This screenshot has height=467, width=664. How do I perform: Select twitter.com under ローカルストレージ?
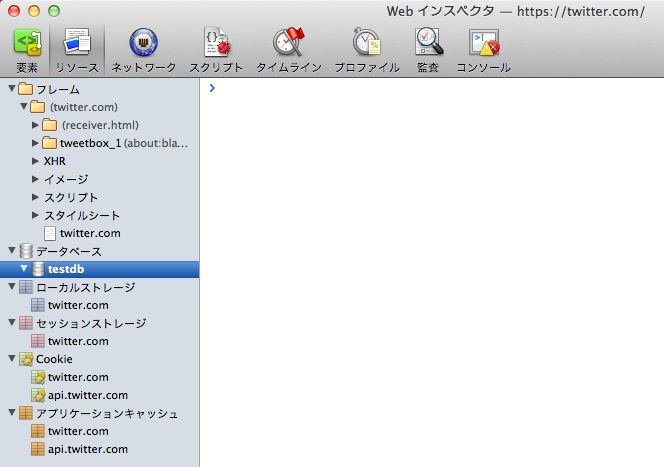[x=78, y=305]
